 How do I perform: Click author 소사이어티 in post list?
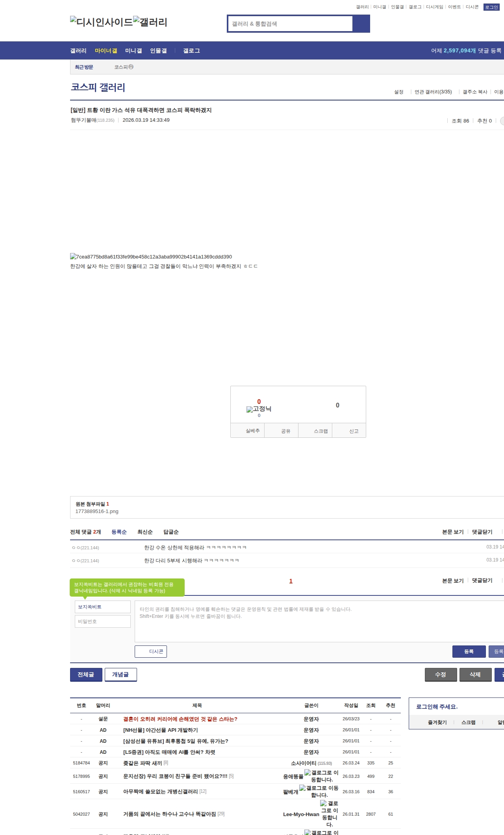coord(304,763)
